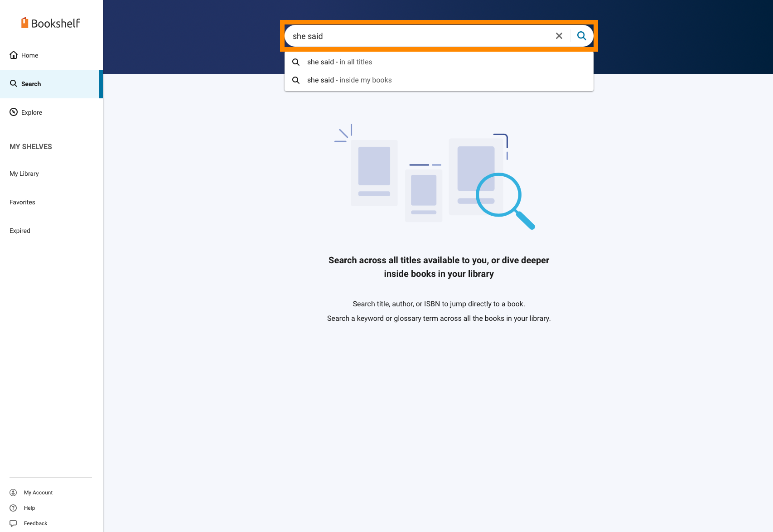This screenshot has height=532, width=773.
Task: Click the Feedback text link
Action: click(36, 523)
